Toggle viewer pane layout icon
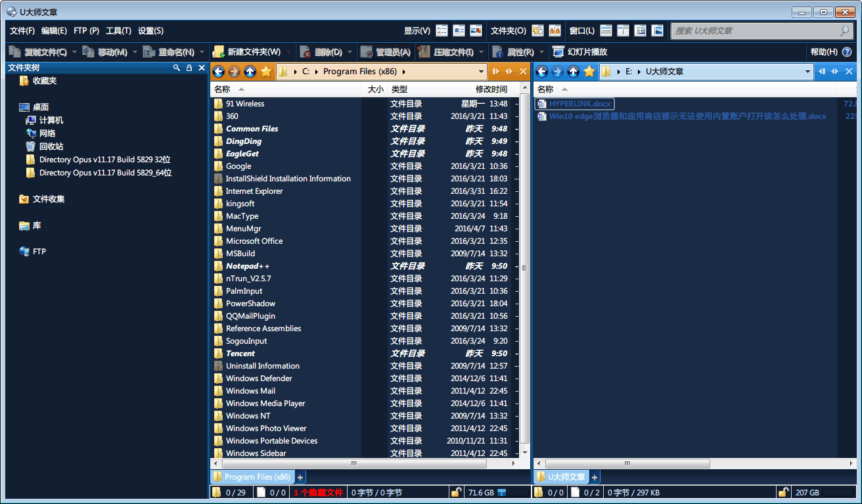The height and width of the screenshot is (504, 862). click(x=657, y=30)
